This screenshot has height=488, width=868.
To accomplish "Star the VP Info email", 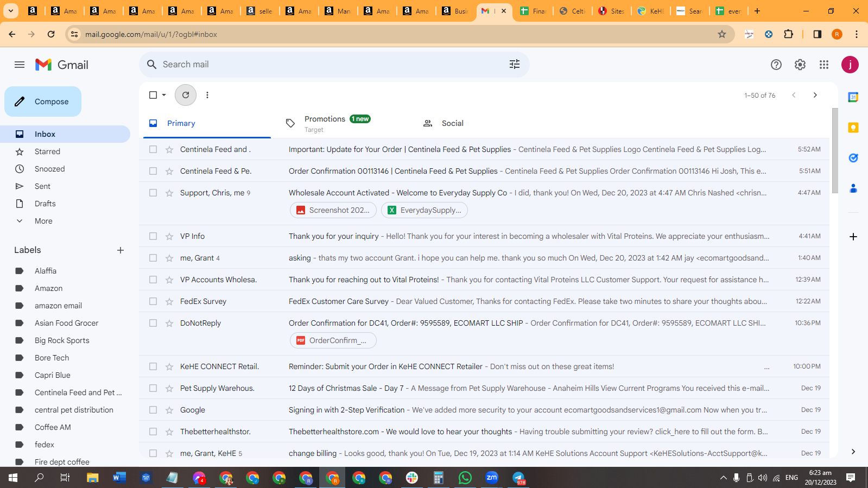I will pyautogui.click(x=169, y=236).
